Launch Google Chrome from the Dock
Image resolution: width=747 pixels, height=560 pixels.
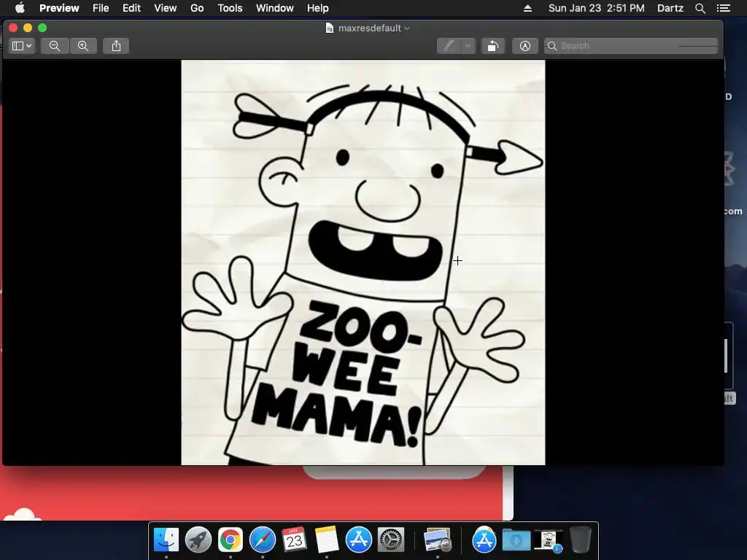230,540
